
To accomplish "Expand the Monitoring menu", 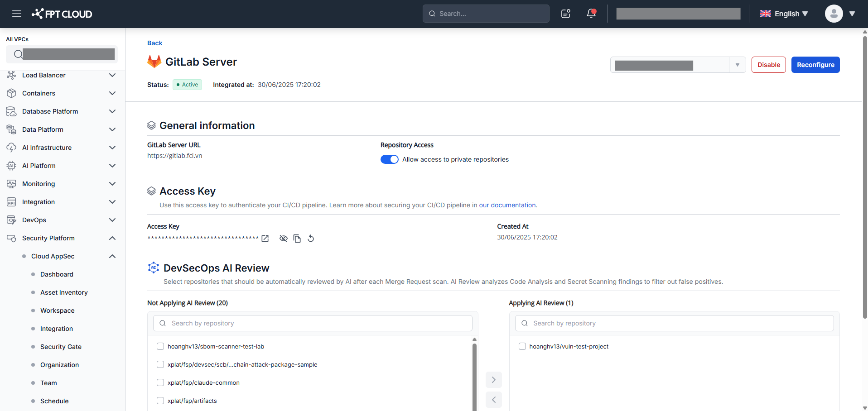I will tap(112, 184).
